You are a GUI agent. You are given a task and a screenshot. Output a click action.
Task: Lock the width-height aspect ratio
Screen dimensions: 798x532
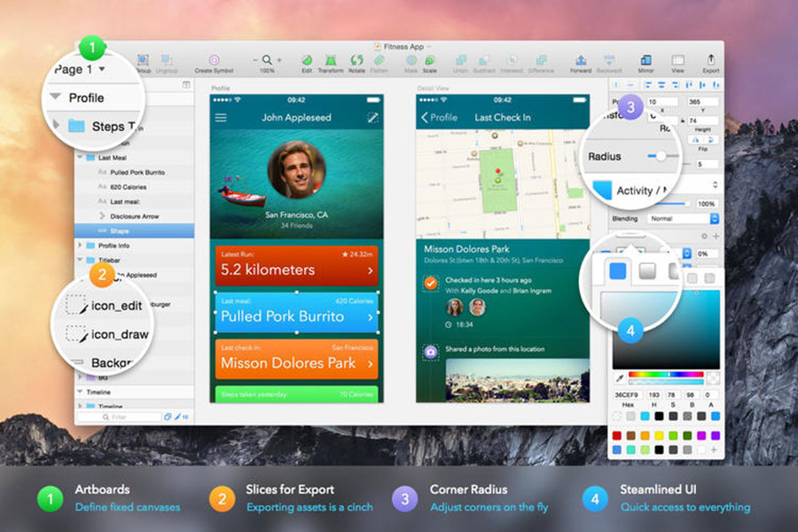pos(682,119)
